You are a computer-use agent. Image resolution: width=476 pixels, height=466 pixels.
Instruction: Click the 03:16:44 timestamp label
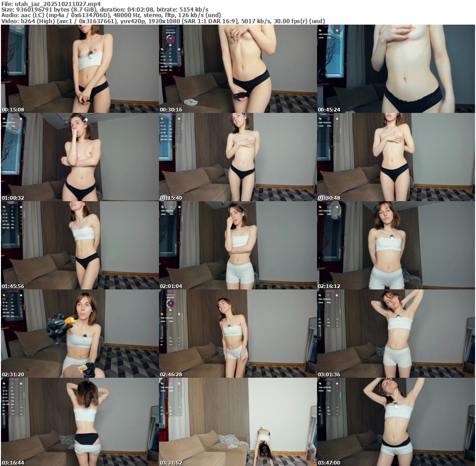pyautogui.click(x=13, y=463)
